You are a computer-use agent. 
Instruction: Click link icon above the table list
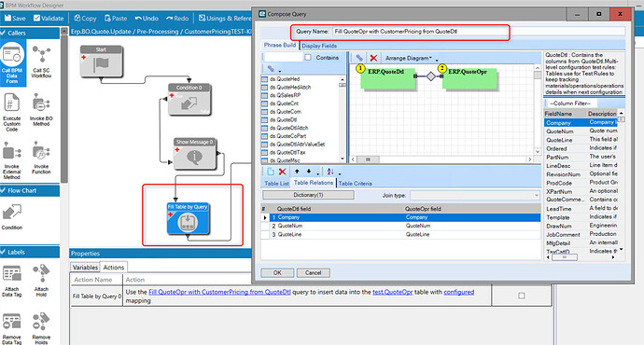[x=271, y=68]
